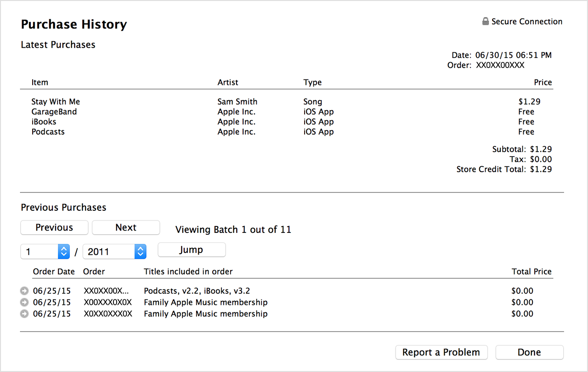Click Report a Problem
Image resolution: width=588 pixels, height=372 pixels.
(441, 352)
